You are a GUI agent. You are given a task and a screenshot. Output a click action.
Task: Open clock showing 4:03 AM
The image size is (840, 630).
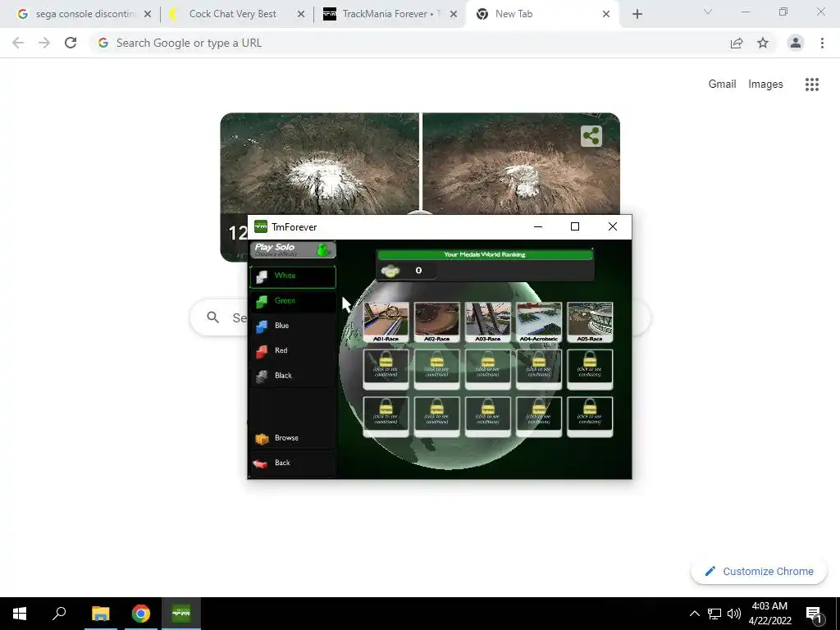[769, 614]
